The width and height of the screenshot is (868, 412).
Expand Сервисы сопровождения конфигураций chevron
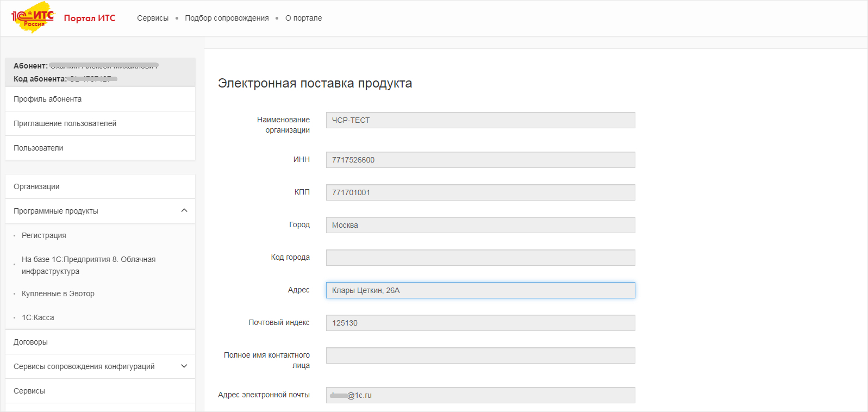click(x=184, y=366)
